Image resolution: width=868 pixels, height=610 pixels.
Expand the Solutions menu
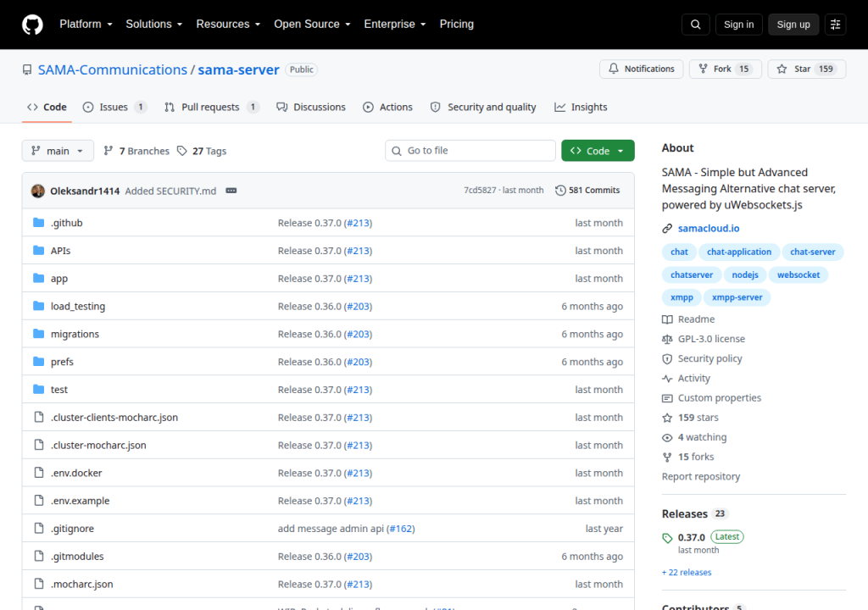coord(154,25)
